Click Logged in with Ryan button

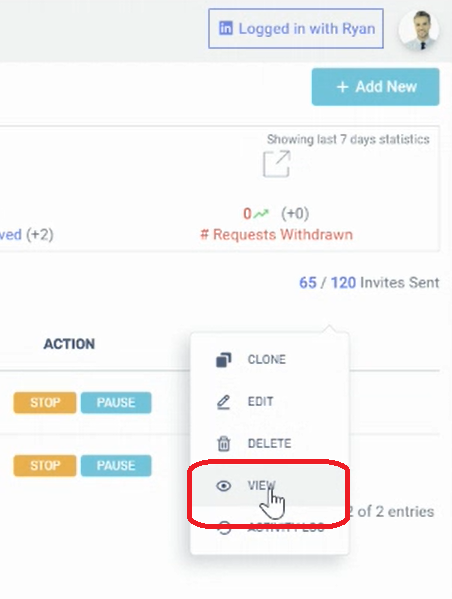pyautogui.click(x=296, y=29)
